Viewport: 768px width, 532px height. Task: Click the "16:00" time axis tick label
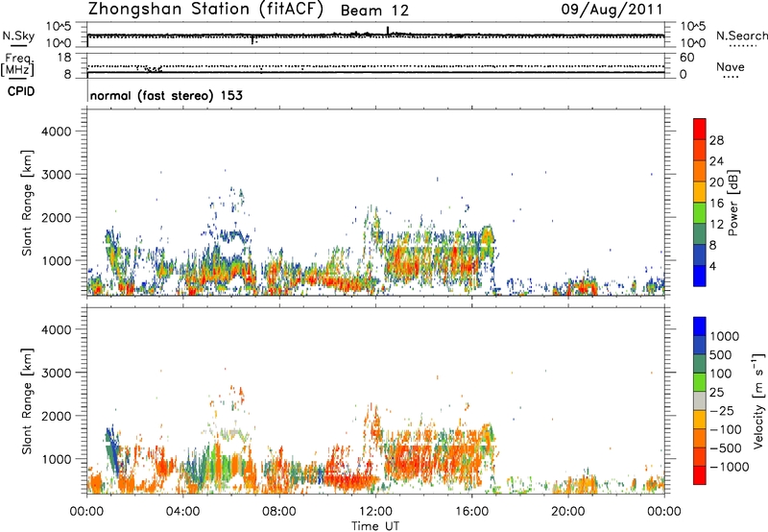coord(471,512)
